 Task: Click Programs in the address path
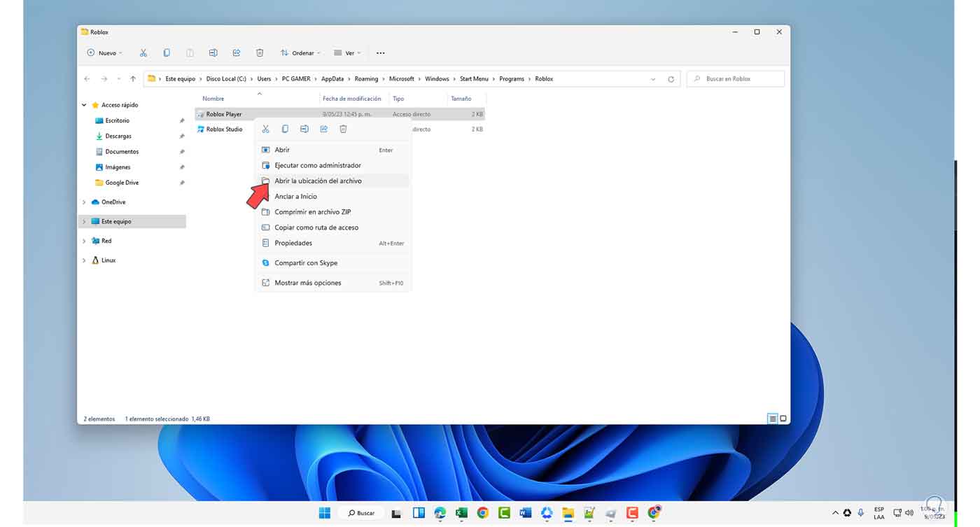pyautogui.click(x=512, y=79)
